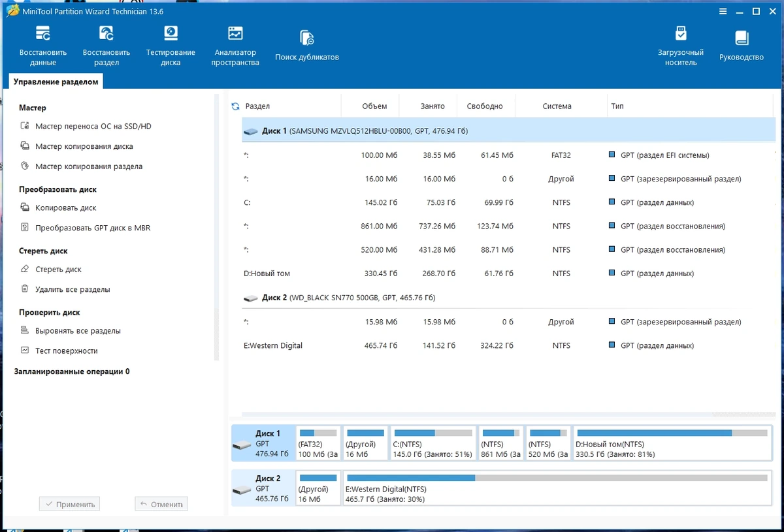Select the E:Western Digital(NTFS) block in disk map
The height and width of the screenshot is (532, 784).
(557, 488)
